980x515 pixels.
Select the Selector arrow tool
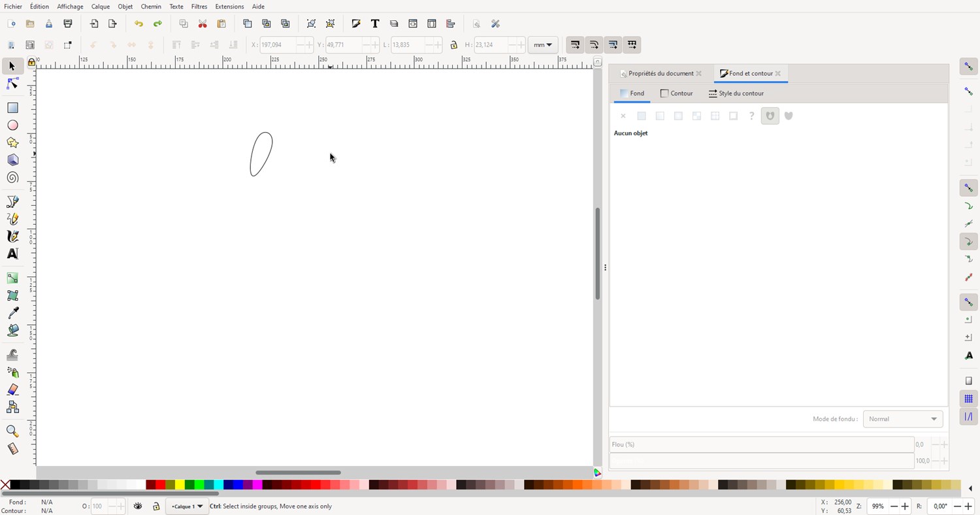[12, 66]
